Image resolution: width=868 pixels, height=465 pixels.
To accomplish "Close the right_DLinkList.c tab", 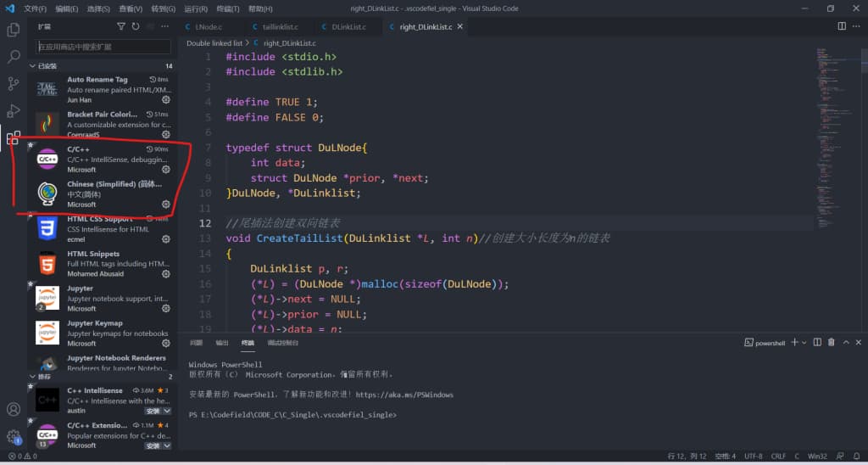I will pos(460,26).
